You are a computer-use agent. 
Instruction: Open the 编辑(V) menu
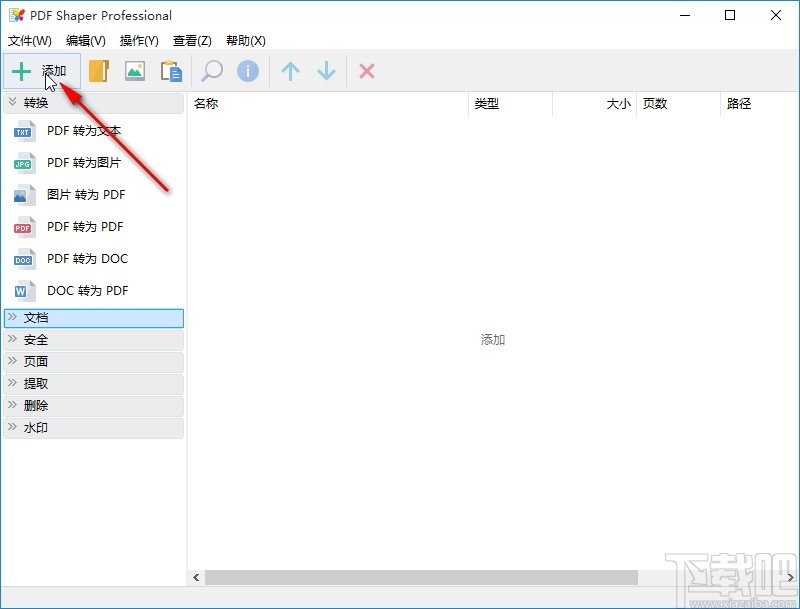pyautogui.click(x=86, y=41)
